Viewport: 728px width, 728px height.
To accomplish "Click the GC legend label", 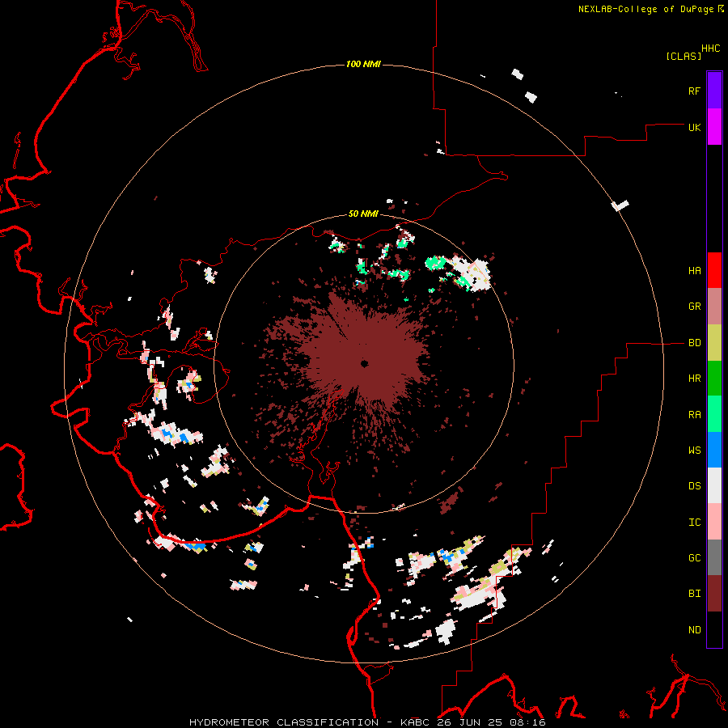I will 694,558.
